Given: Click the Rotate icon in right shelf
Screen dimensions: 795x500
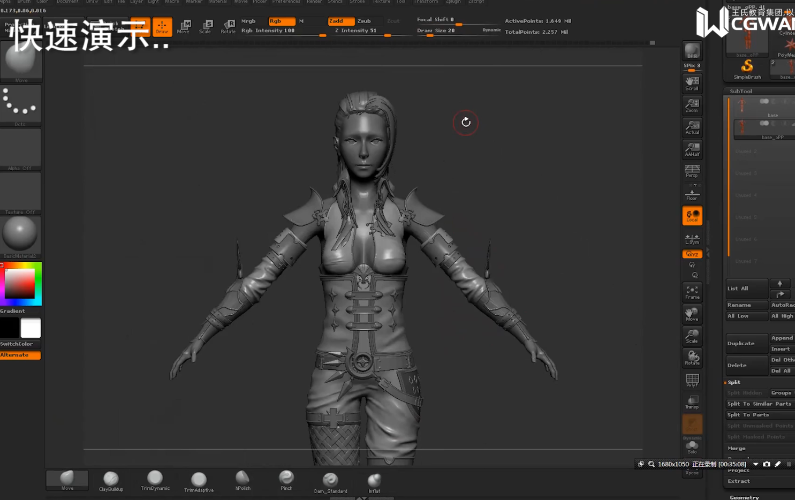Looking at the screenshot, I should point(691,357).
